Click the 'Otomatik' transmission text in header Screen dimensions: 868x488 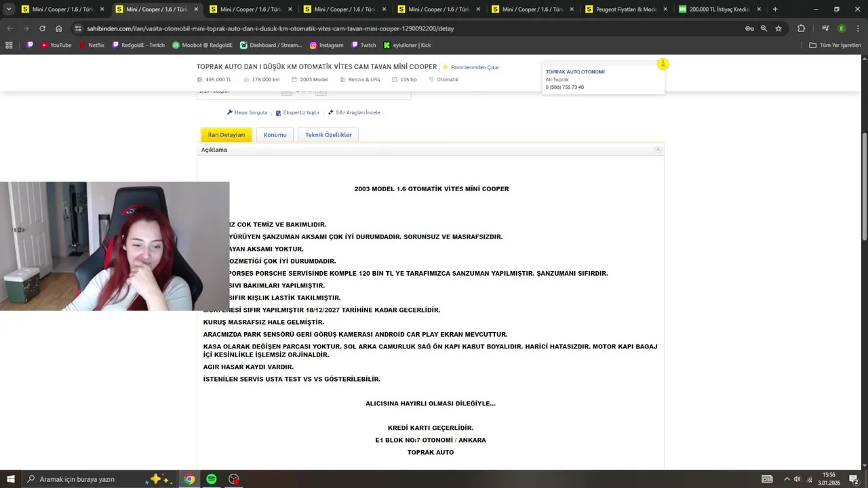(448, 79)
